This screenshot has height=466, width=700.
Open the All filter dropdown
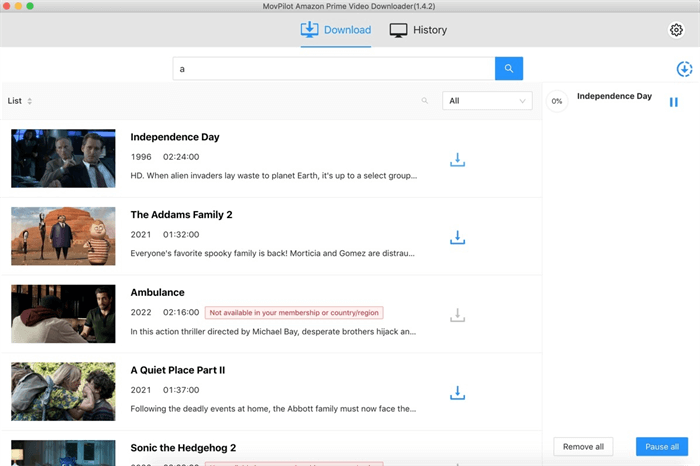pos(488,101)
